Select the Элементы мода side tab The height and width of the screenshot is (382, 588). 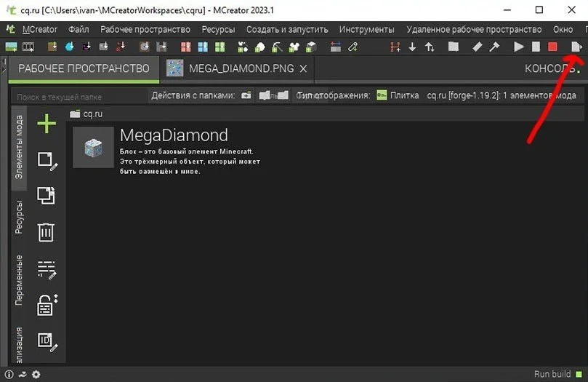(x=19, y=148)
